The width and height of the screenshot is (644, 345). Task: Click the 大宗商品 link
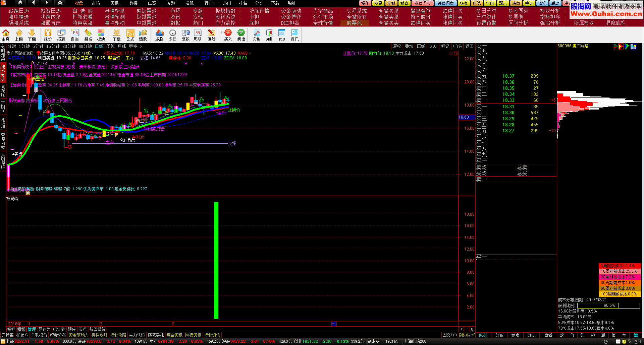323,11
